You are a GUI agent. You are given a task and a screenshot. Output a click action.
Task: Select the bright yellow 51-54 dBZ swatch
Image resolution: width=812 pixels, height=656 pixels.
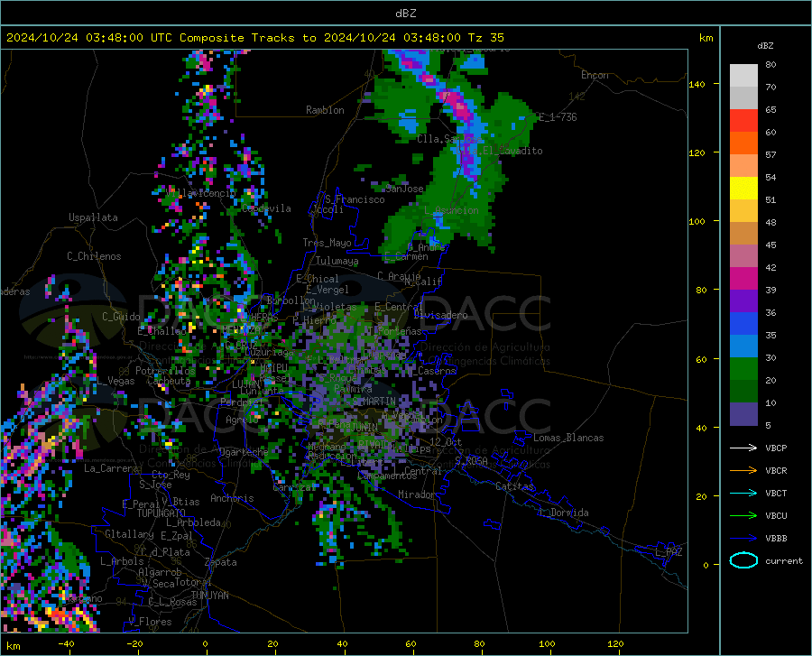click(x=743, y=189)
